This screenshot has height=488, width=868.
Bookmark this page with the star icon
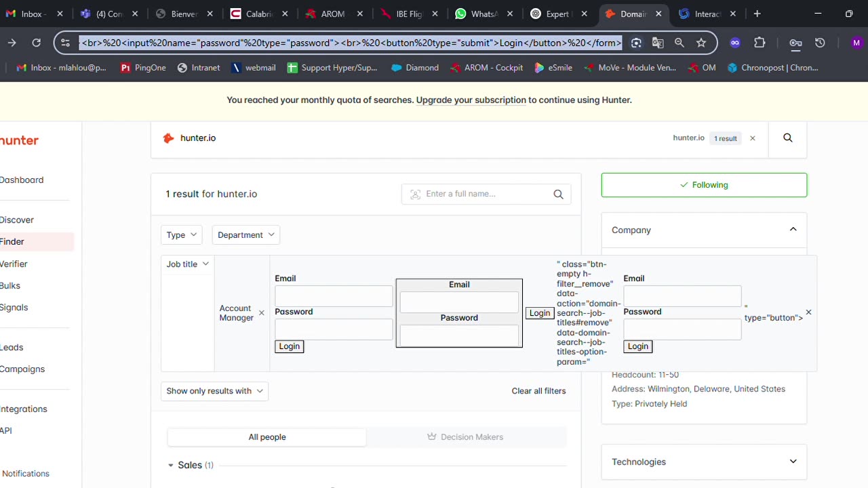(701, 43)
